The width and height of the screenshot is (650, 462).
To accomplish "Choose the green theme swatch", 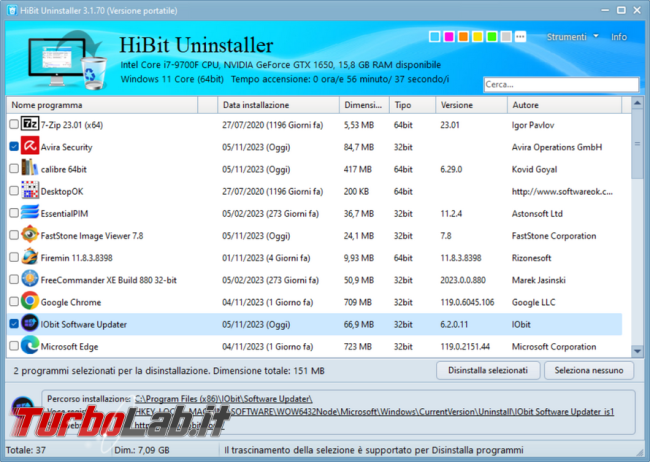I will 492,36.
